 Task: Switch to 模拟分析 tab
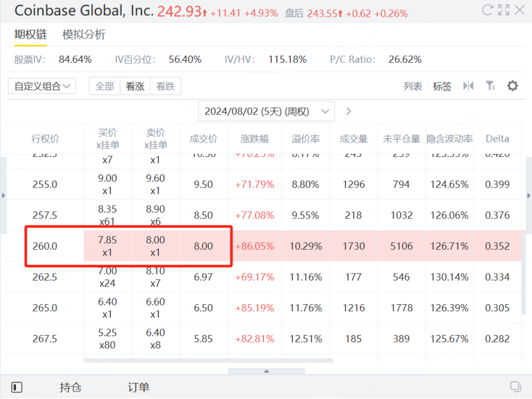coord(84,35)
